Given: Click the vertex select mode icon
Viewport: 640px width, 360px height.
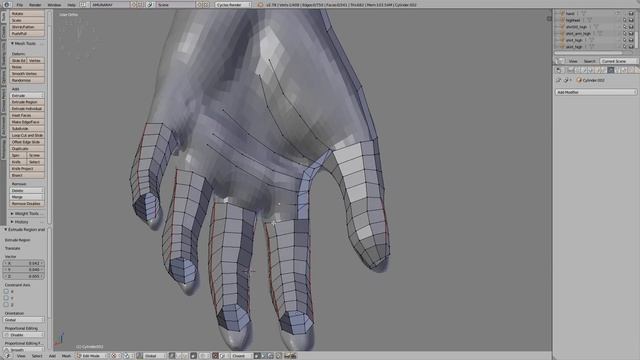Looking at the screenshot, I should [172, 356].
